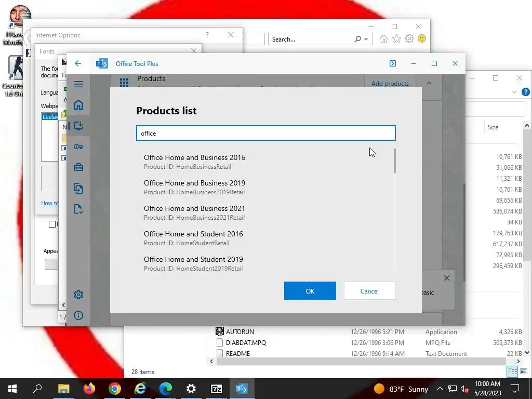The height and width of the screenshot is (399, 532).
Task: Open the About info sidebar icon
Action: (x=78, y=315)
